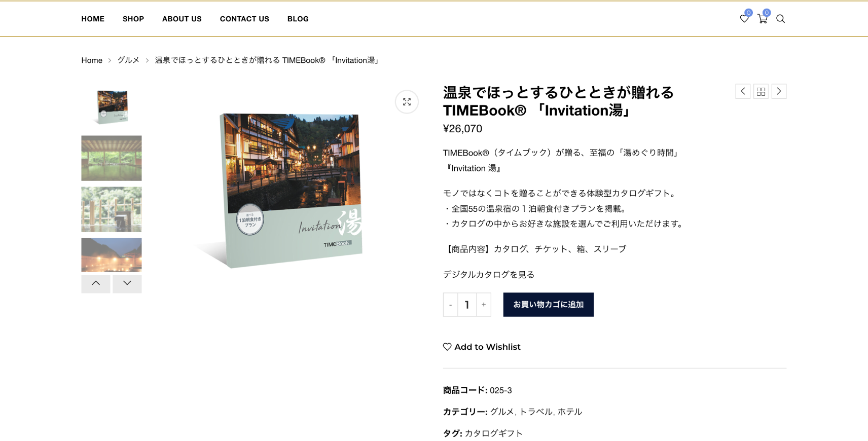The height and width of the screenshot is (441, 868).
Task: Select the green onsen pool thumbnail
Action: point(112,158)
